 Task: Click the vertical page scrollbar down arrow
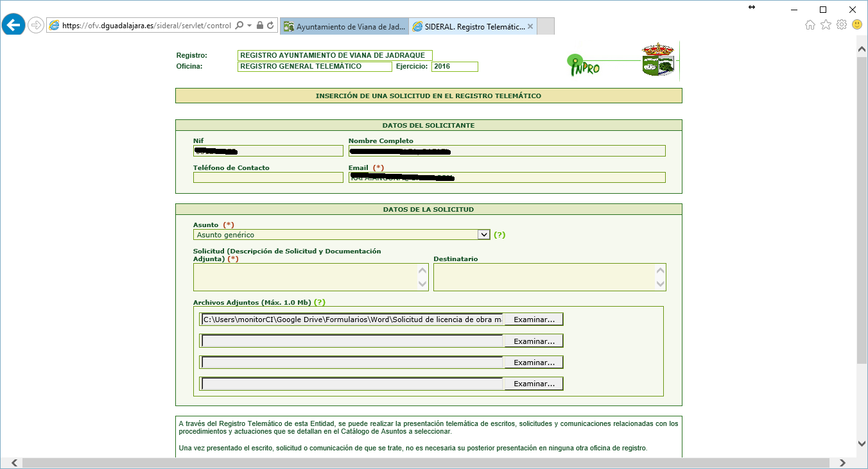tap(862, 443)
